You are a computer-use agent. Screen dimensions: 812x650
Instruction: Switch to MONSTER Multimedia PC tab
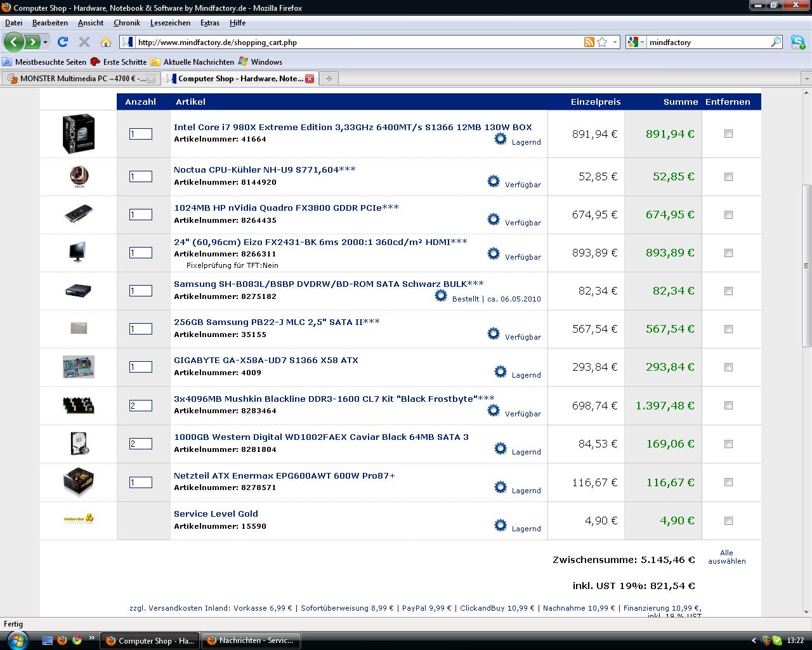pos(81,79)
